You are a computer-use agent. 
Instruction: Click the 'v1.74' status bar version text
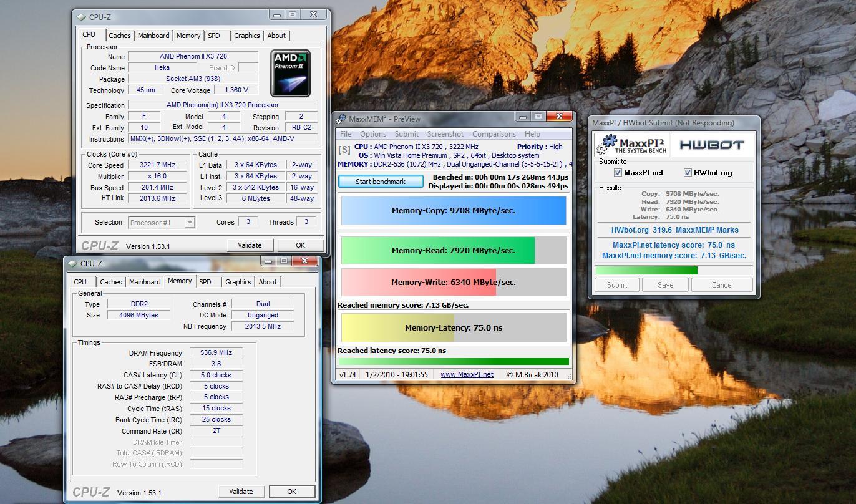[348, 374]
